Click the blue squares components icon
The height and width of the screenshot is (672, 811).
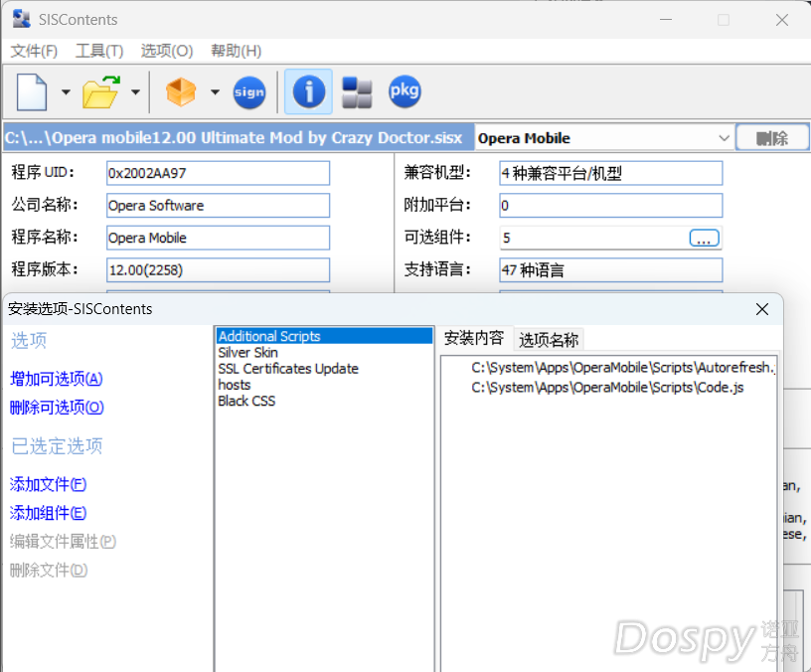357,92
